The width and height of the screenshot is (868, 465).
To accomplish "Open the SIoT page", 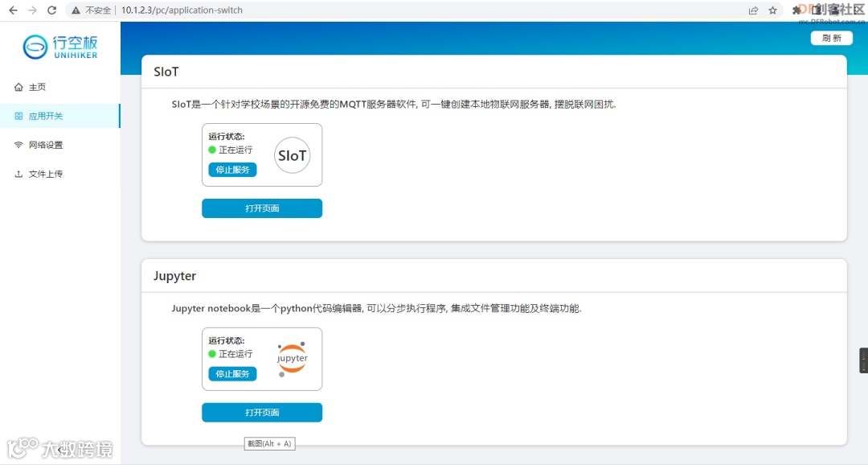I will [x=262, y=208].
